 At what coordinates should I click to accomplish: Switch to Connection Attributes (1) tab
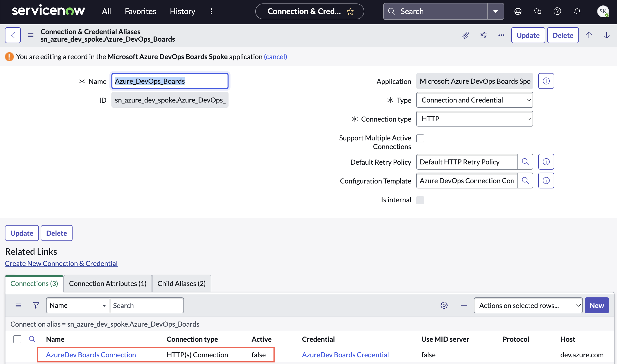[108, 283]
